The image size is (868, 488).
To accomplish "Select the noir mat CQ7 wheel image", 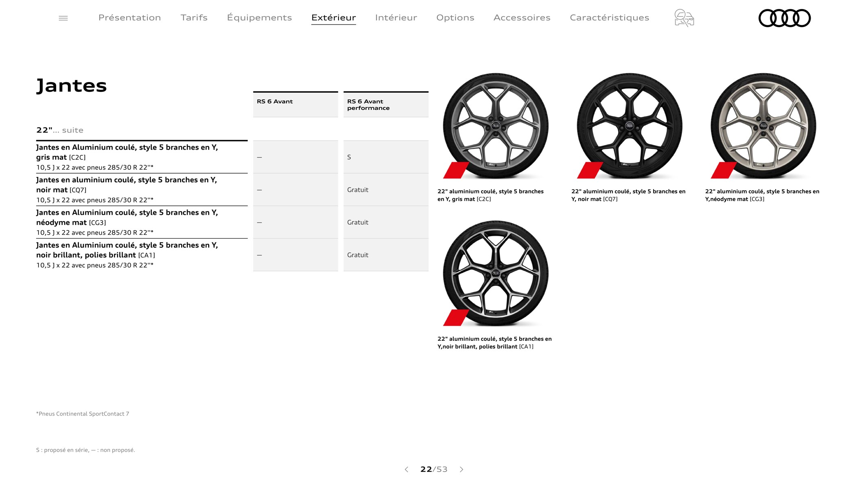I will point(629,126).
